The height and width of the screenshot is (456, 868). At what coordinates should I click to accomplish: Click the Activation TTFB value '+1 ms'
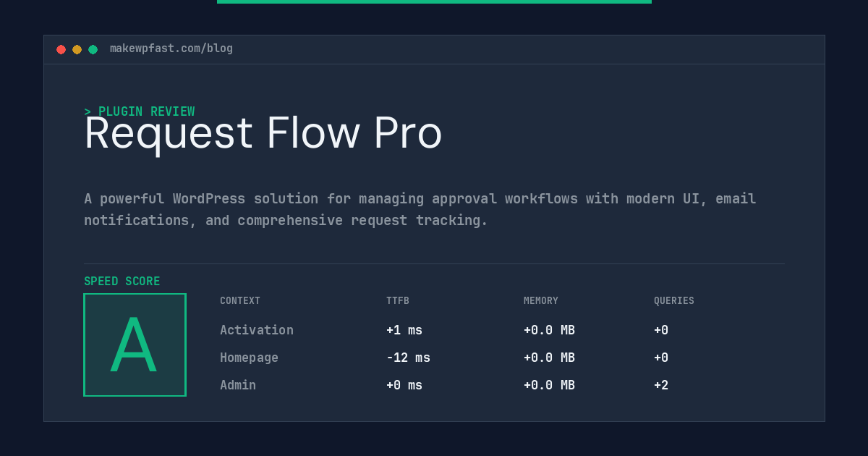point(404,330)
